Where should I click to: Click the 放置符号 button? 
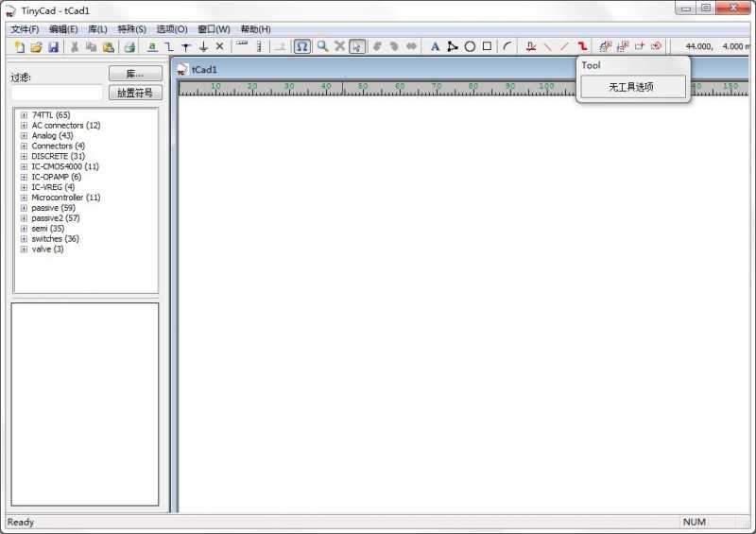point(135,93)
